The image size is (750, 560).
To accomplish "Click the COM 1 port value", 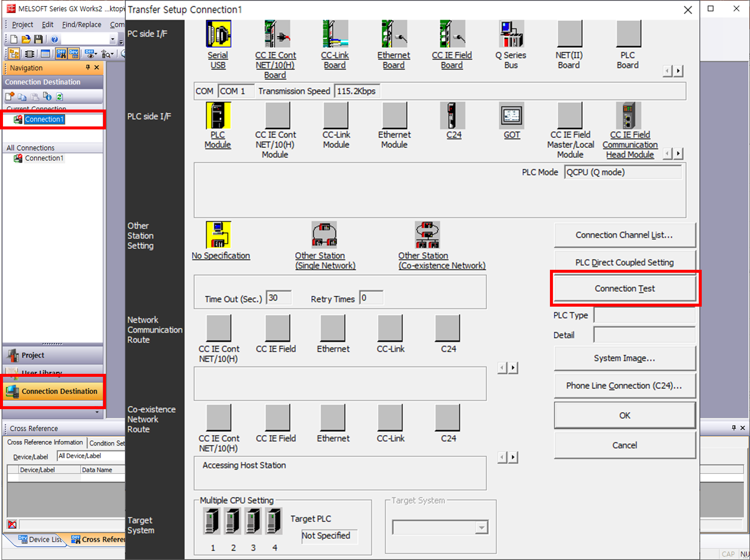I will click(236, 91).
